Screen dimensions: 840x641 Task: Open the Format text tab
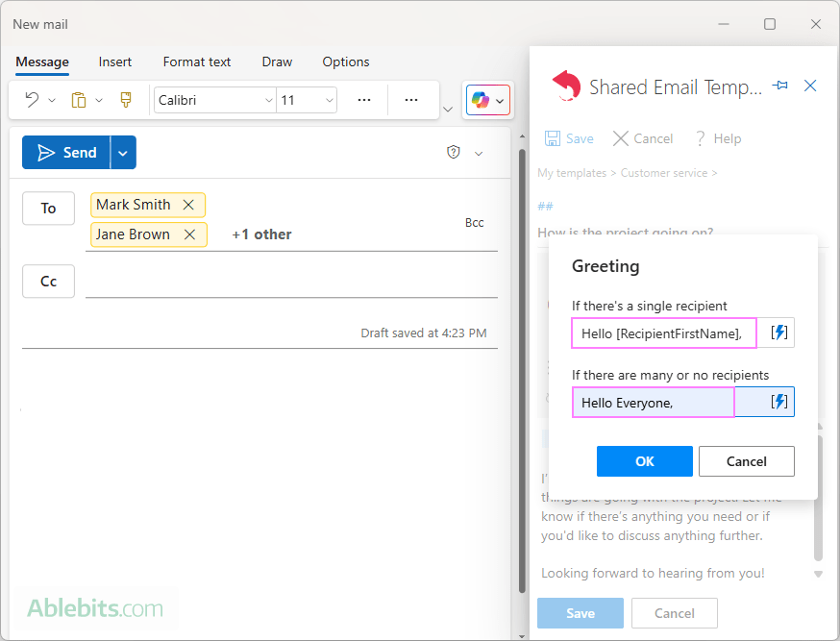pos(197,62)
